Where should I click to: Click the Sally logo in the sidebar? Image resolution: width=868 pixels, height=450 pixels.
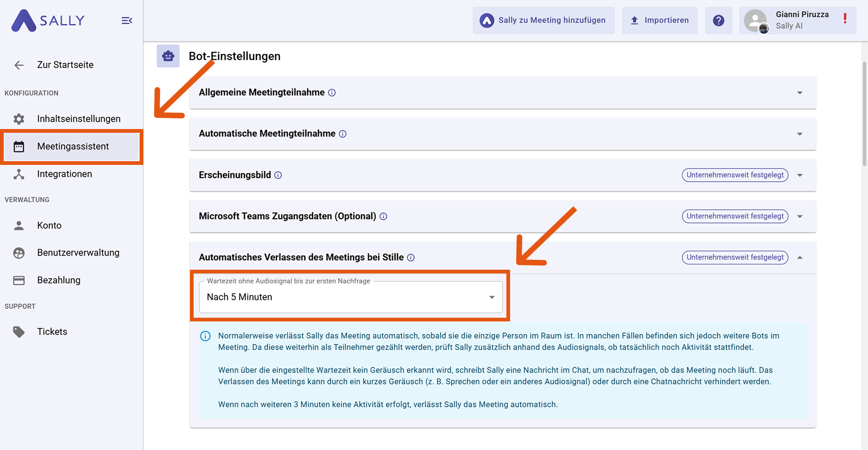click(48, 20)
